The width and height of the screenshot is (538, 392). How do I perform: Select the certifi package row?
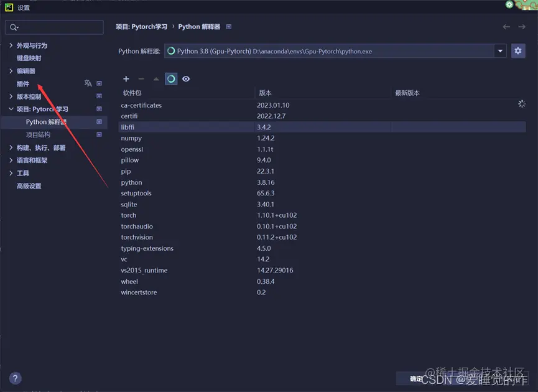[x=322, y=116]
